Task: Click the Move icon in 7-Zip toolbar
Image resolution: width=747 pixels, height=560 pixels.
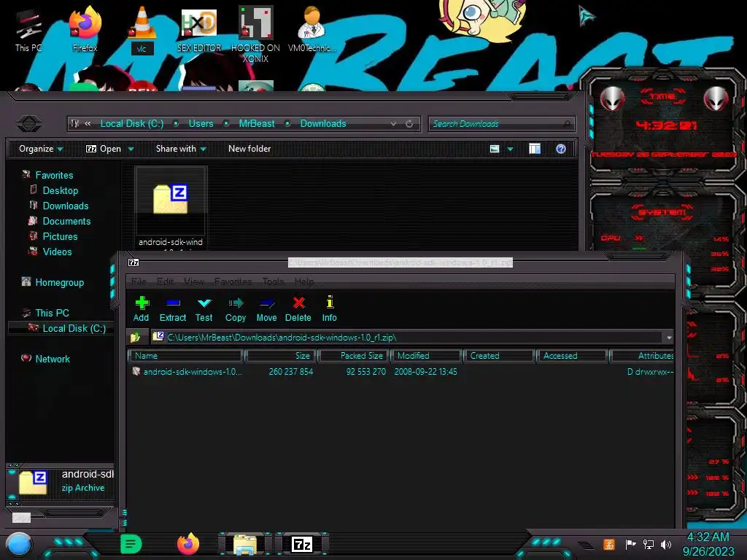Action: coord(266,308)
